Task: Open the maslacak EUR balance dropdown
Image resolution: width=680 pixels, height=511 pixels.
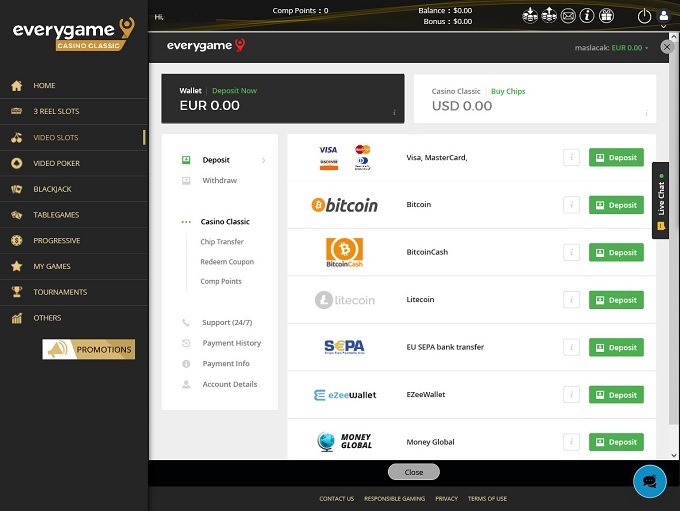Action: click(611, 47)
